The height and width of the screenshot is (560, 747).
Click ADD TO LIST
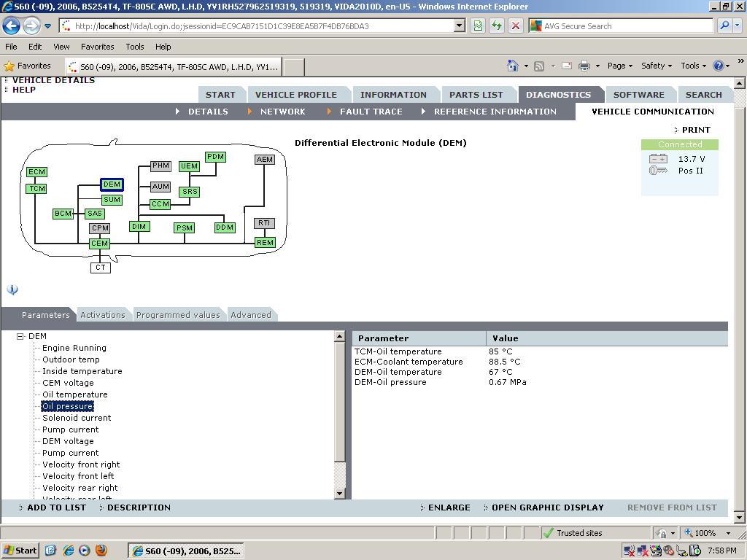tap(56, 507)
